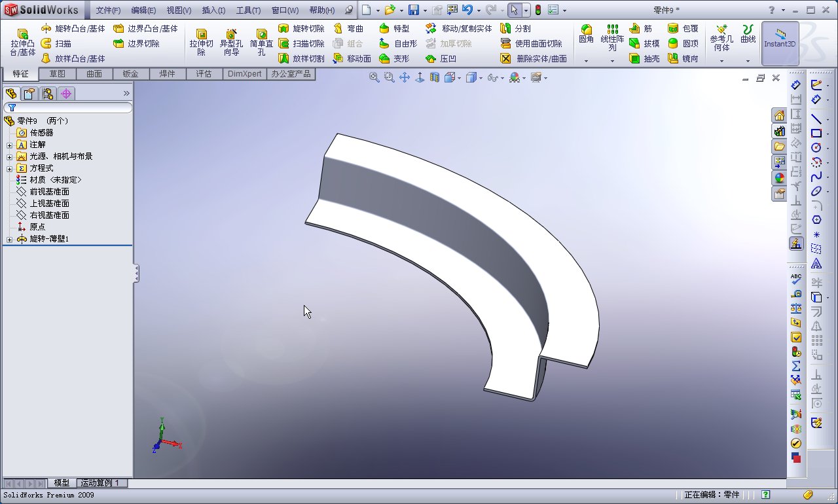Click the Save toolbar icon
This screenshot has height=504, width=838.
414,10
